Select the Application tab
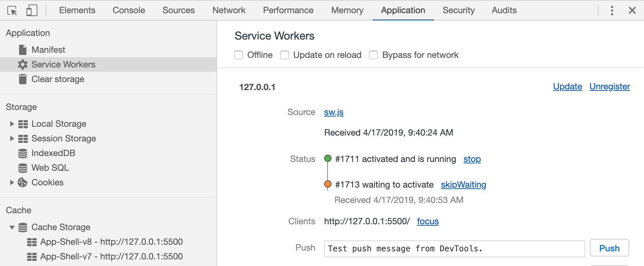This screenshot has width=644, height=266. pos(403,10)
